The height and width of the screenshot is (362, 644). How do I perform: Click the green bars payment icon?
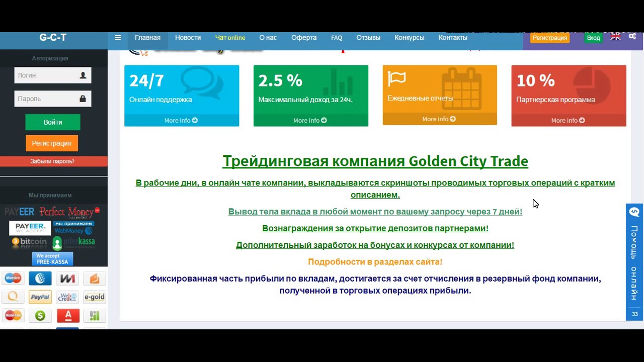(x=95, y=316)
